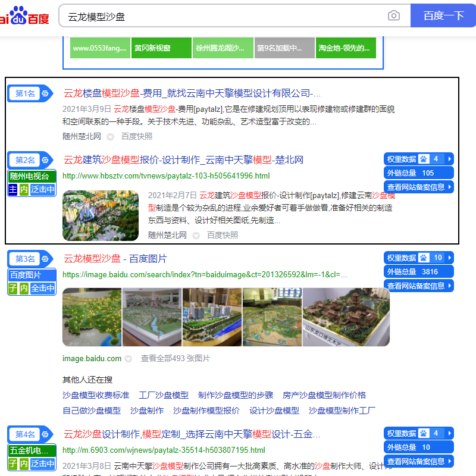Click the 第4名 rank label
The image size is (476, 476).
(x=25, y=434)
